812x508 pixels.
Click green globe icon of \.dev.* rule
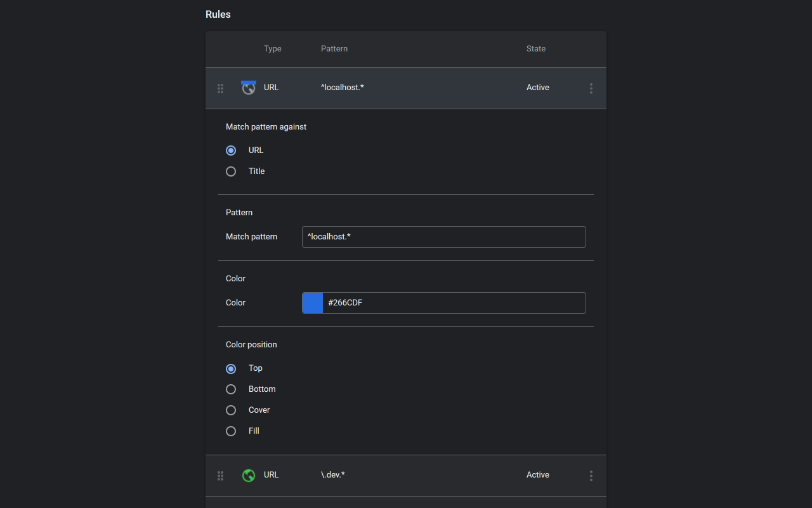[x=249, y=475]
